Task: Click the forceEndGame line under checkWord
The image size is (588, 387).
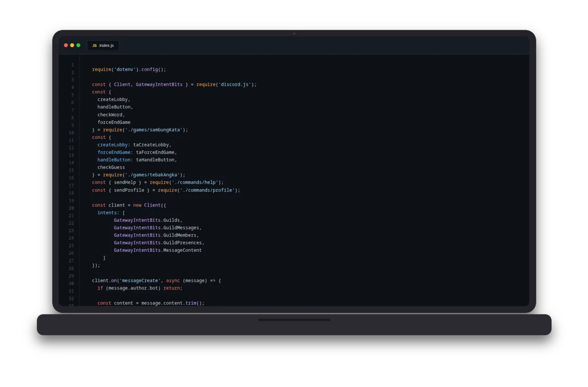Action: (x=114, y=122)
